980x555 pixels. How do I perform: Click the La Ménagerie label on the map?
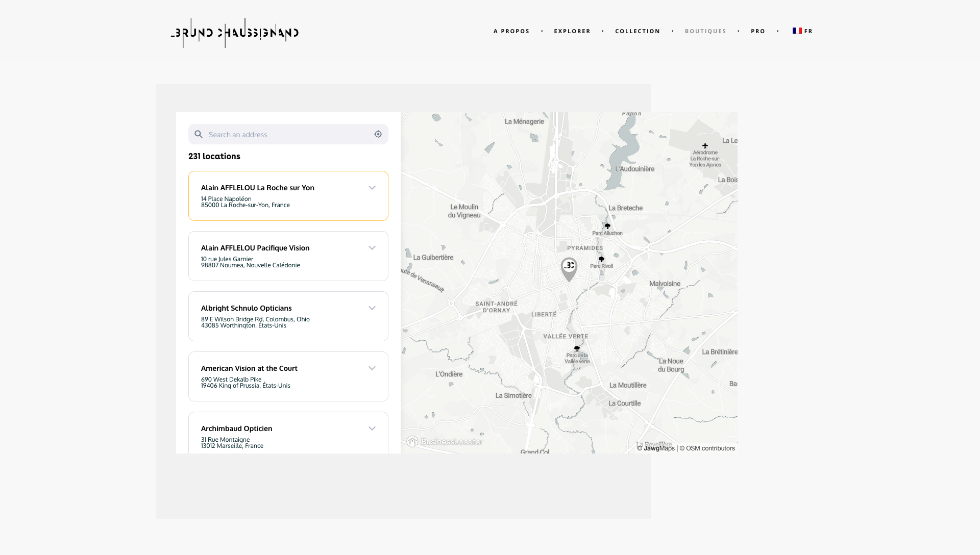524,121
